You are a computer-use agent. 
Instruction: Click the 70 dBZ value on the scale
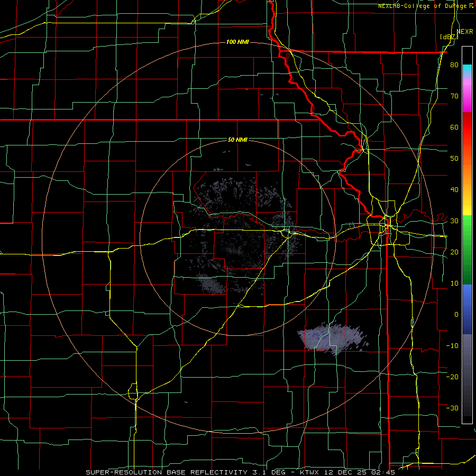click(454, 96)
